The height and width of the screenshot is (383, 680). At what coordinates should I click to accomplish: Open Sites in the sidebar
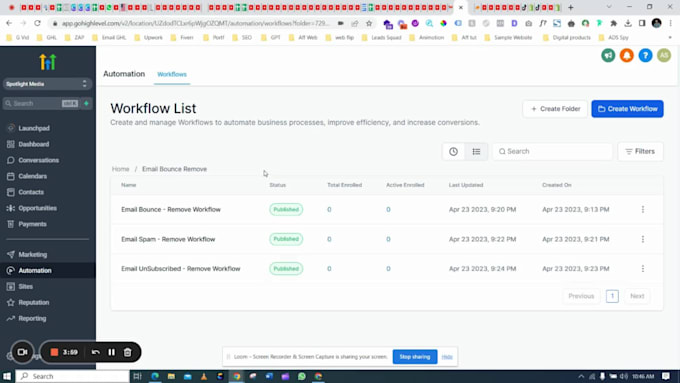coord(26,287)
